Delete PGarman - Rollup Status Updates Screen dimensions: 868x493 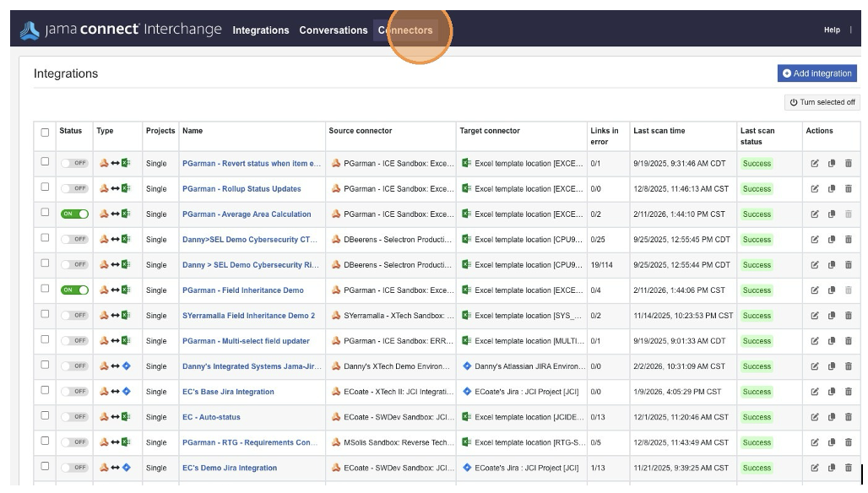tap(848, 189)
